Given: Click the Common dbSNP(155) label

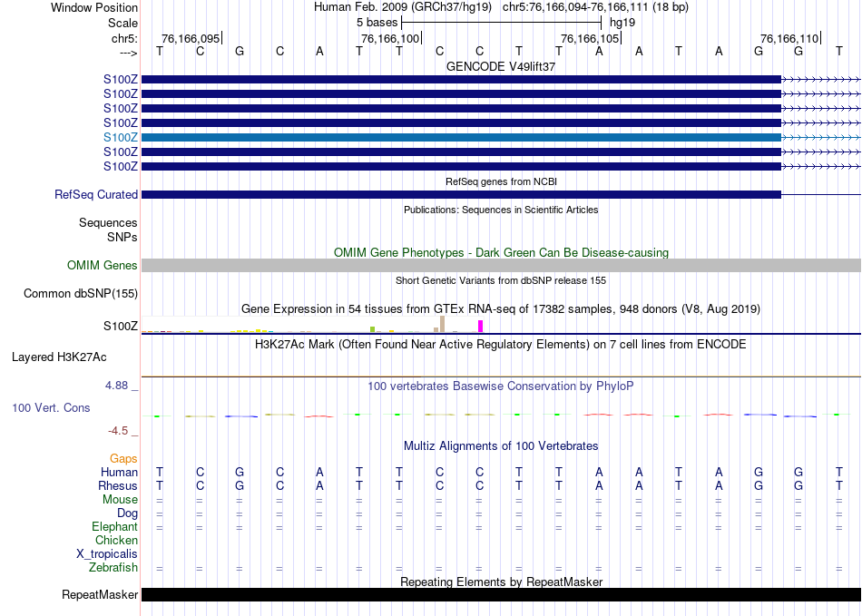Looking at the screenshot, I should (x=80, y=293).
